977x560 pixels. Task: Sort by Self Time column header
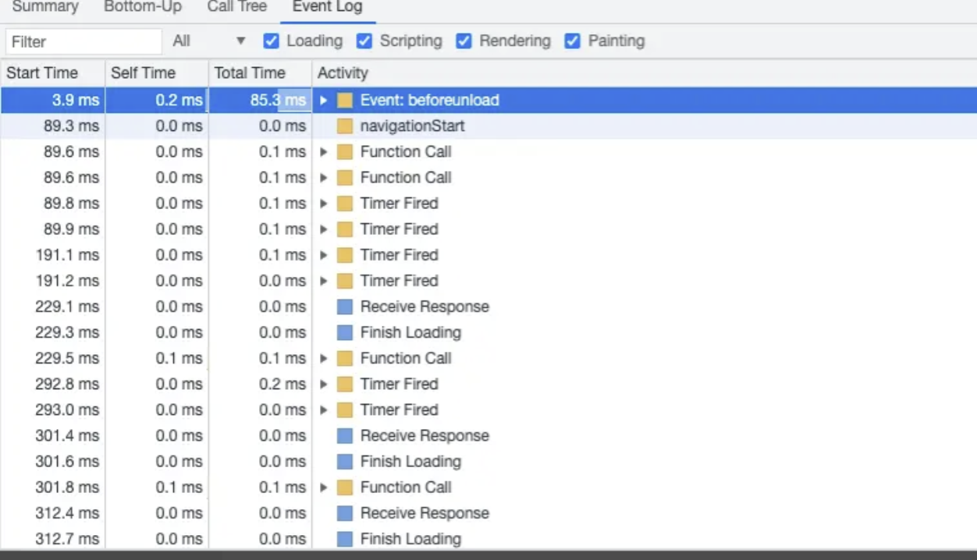[x=143, y=73]
